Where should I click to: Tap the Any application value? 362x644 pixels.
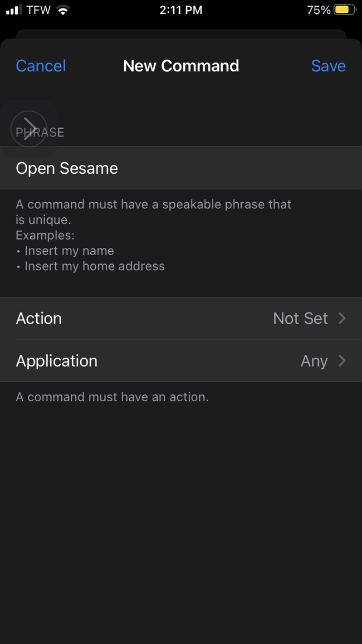coord(314,361)
